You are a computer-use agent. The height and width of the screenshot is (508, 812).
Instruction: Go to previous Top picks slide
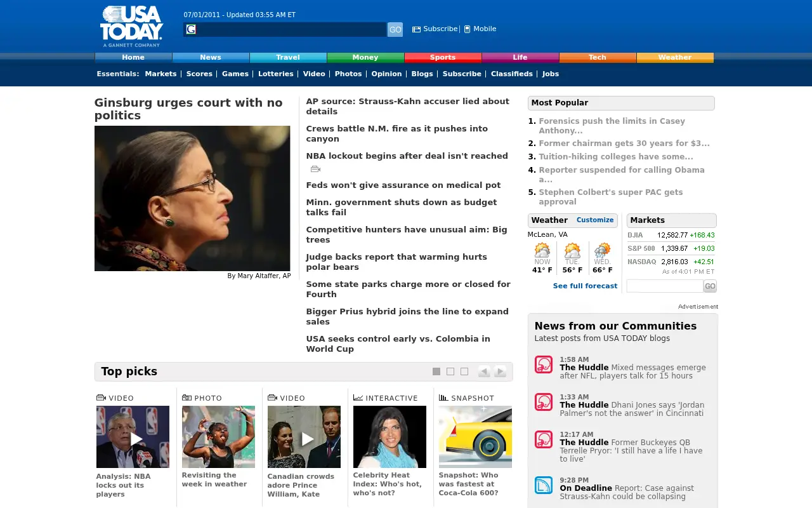[x=484, y=371]
